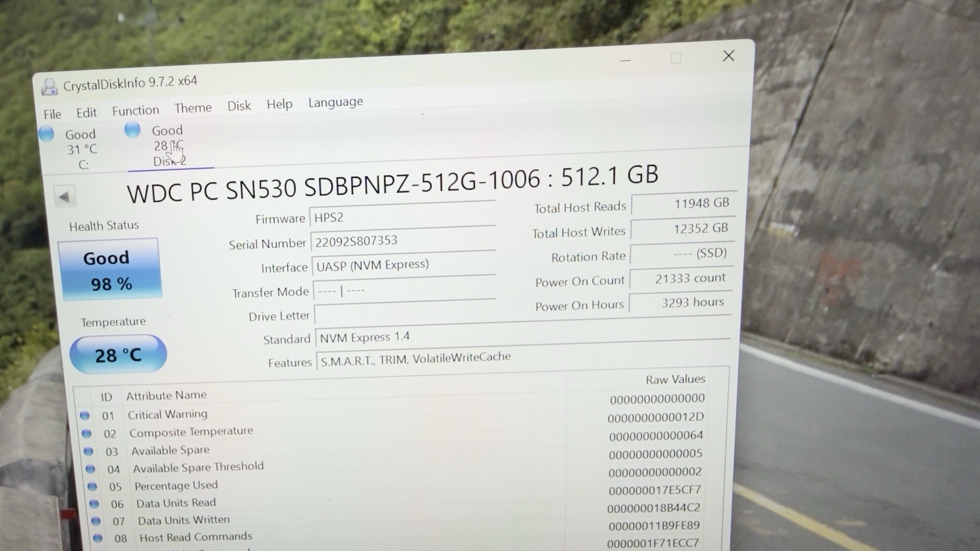This screenshot has width=980, height=551.
Task: Click the ID column header
Action: 107,397
